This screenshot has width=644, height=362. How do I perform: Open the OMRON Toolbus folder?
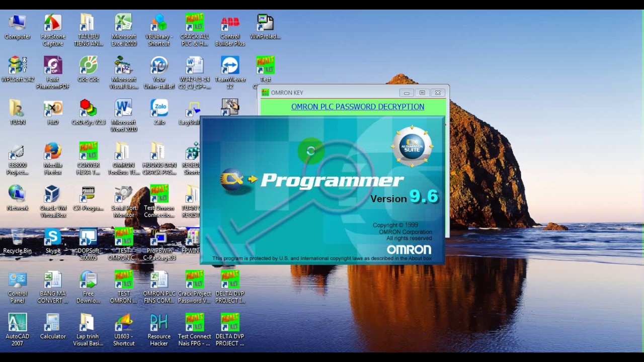coord(124,159)
